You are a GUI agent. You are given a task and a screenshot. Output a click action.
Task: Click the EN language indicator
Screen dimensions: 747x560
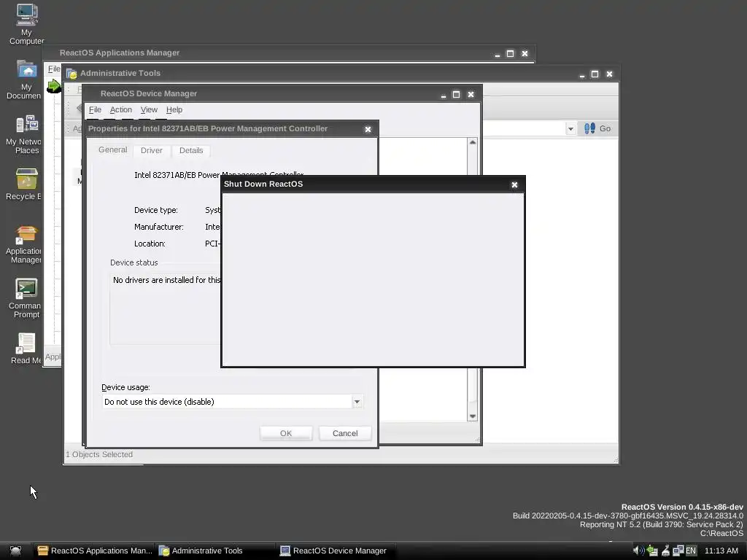(x=691, y=551)
